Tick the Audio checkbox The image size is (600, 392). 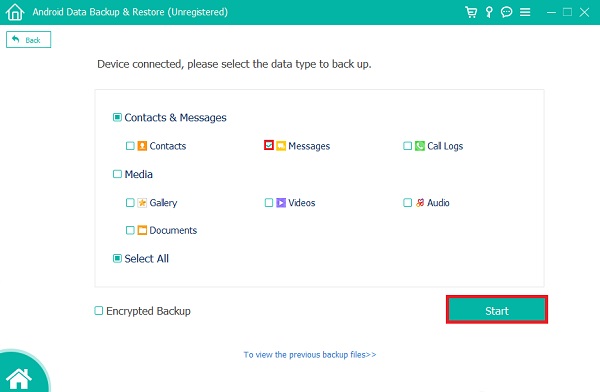tap(408, 203)
